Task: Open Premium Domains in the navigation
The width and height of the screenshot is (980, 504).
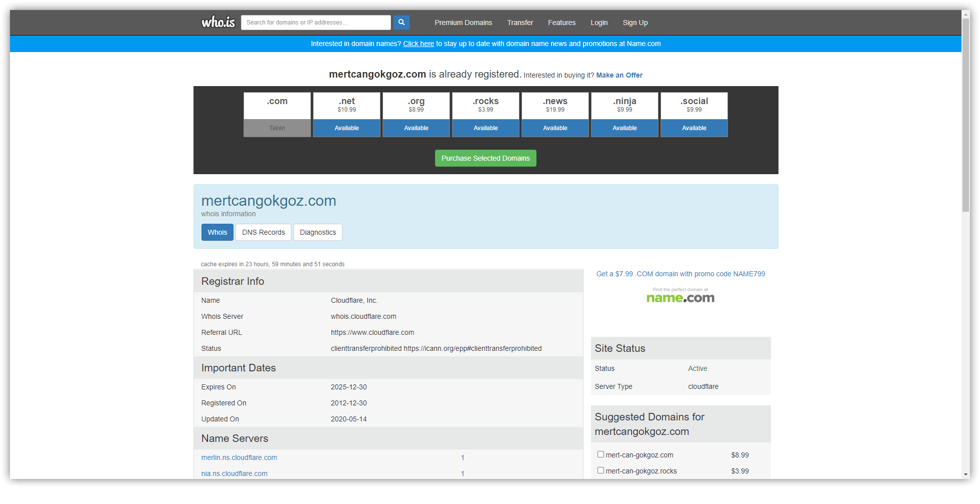Action: point(463,23)
